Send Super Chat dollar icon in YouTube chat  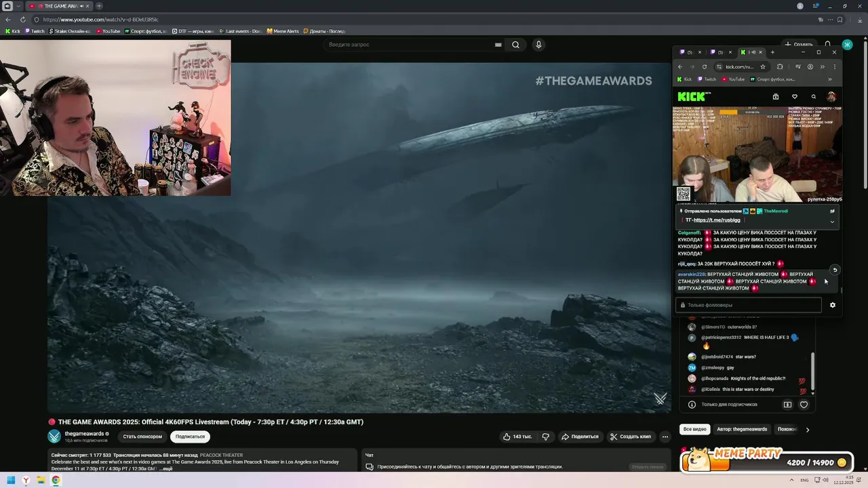click(787, 405)
